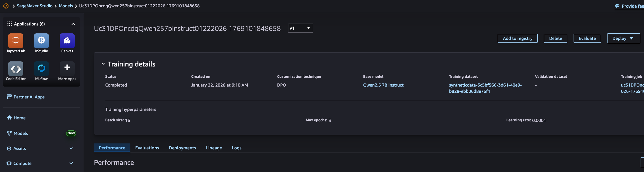
Task: Launch Code Editor application
Action: 16,69
